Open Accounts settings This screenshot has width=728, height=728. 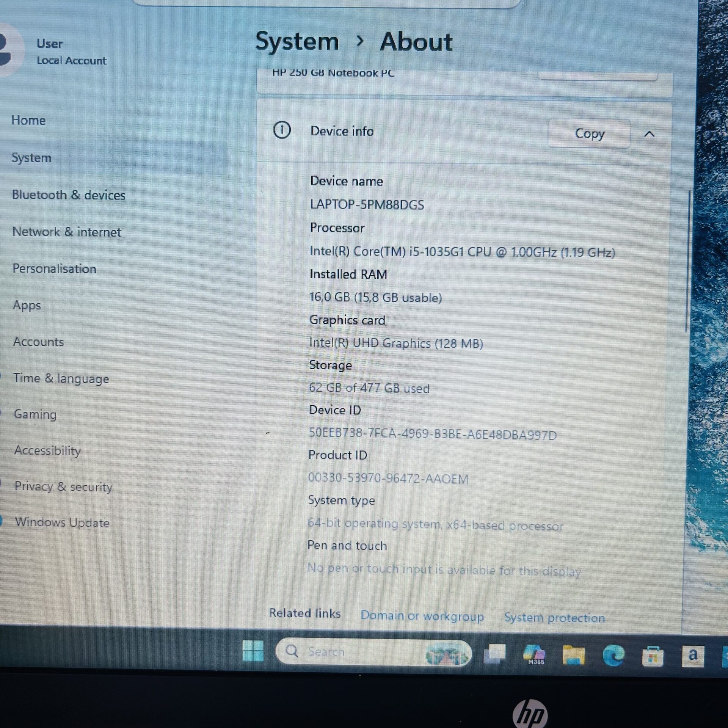click(x=39, y=342)
